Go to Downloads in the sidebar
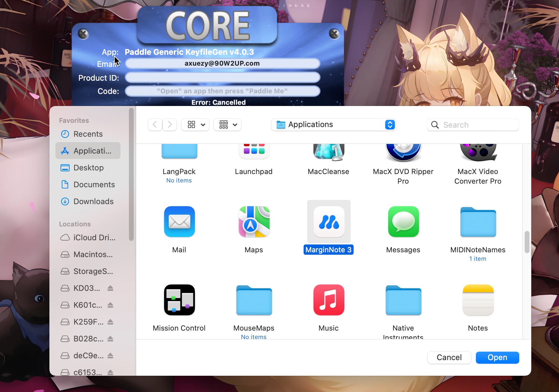The image size is (559, 392). coord(93,201)
